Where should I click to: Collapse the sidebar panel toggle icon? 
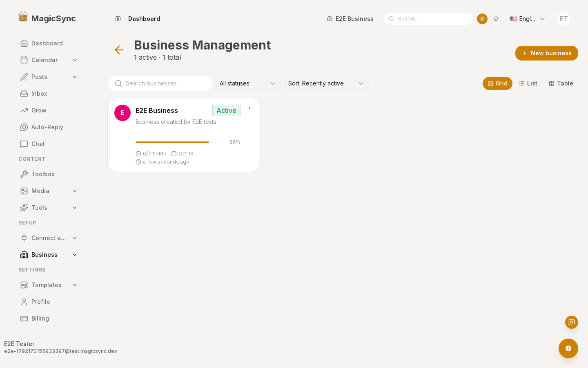pos(118,19)
